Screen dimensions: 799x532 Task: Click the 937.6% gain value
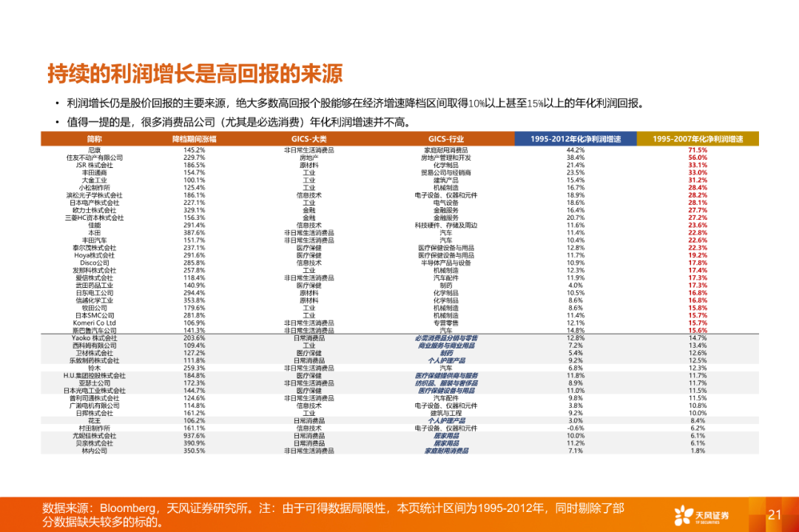tap(194, 436)
